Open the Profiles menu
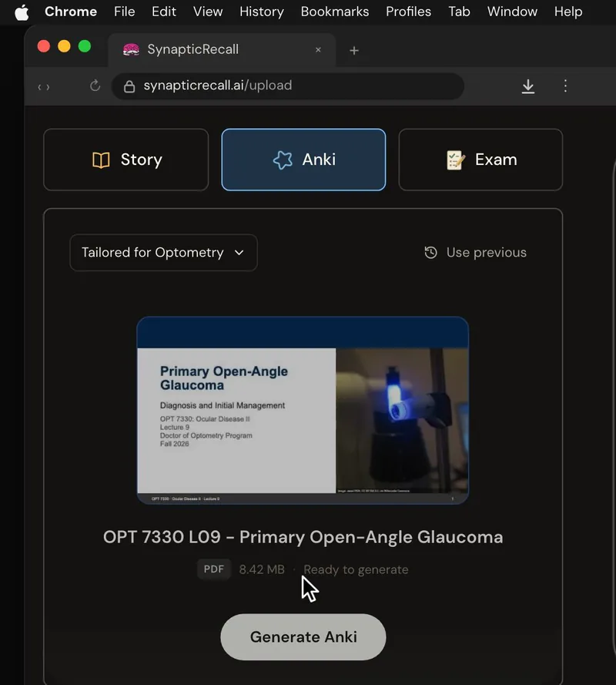 408,12
